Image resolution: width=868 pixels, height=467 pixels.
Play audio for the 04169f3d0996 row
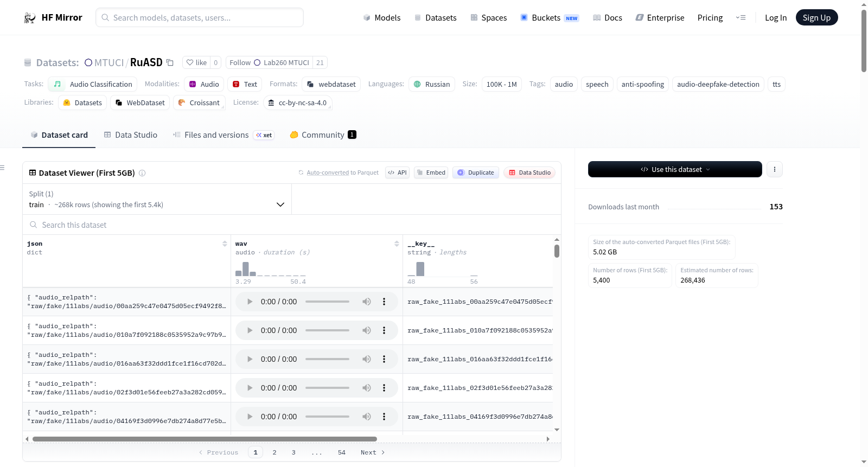click(250, 417)
